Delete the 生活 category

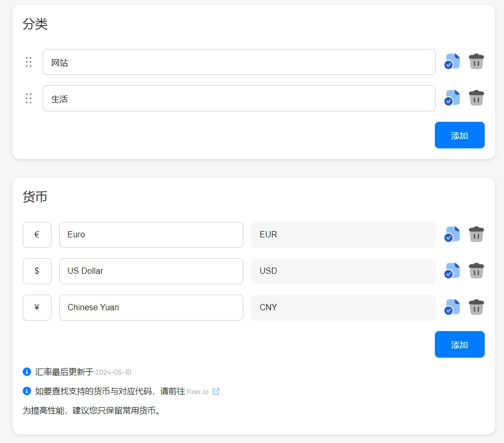click(x=476, y=98)
